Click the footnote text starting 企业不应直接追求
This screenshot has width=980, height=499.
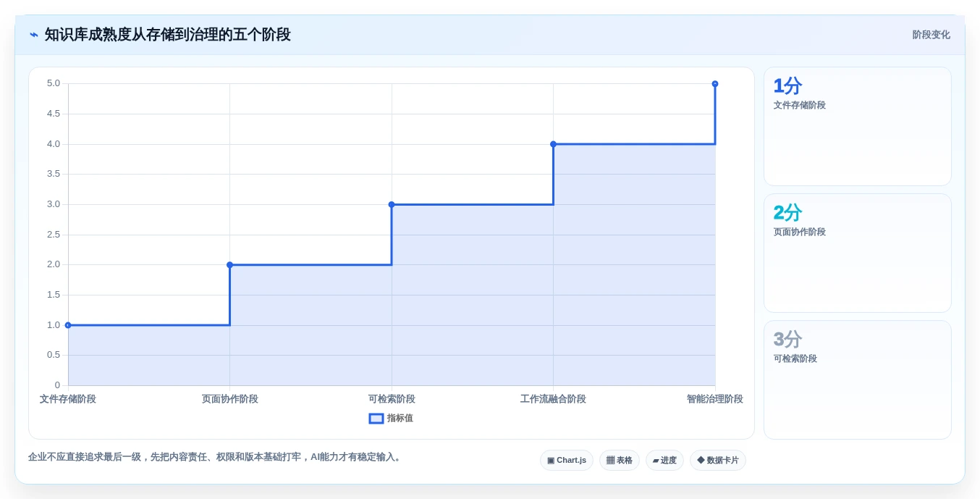tap(216, 457)
